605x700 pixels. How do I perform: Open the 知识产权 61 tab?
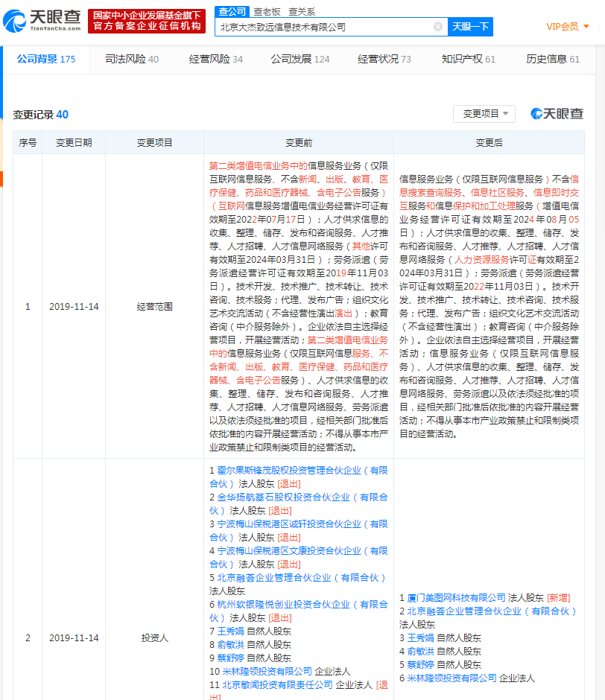[x=468, y=59]
